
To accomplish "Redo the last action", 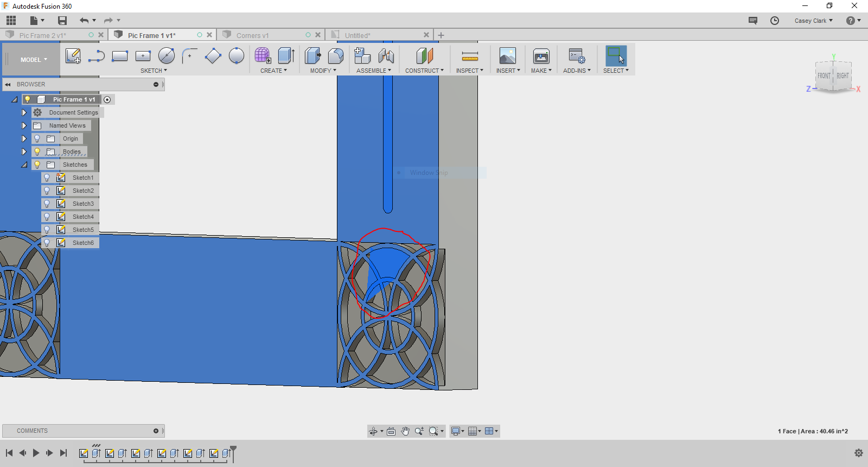I will [108, 21].
